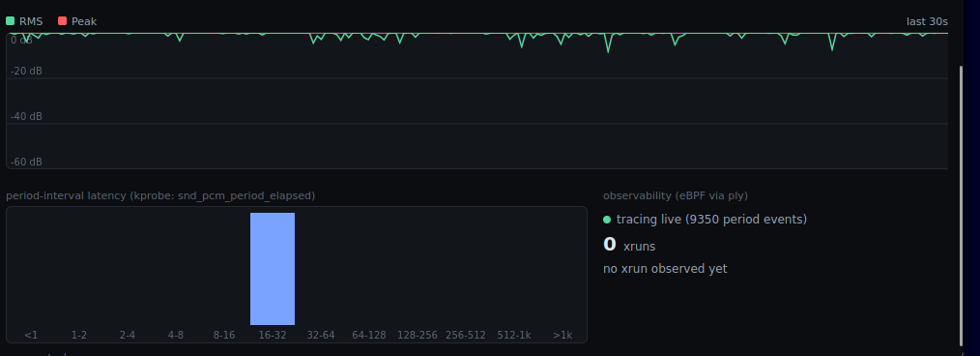Click the green tracing live status dot
The image size is (980, 356).
[x=607, y=220]
